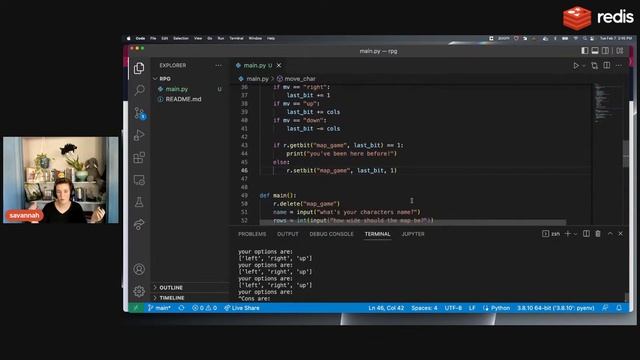This screenshot has height=360, width=640.
Task: Open the Selection menu in menu bar
Action: point(181,38)
